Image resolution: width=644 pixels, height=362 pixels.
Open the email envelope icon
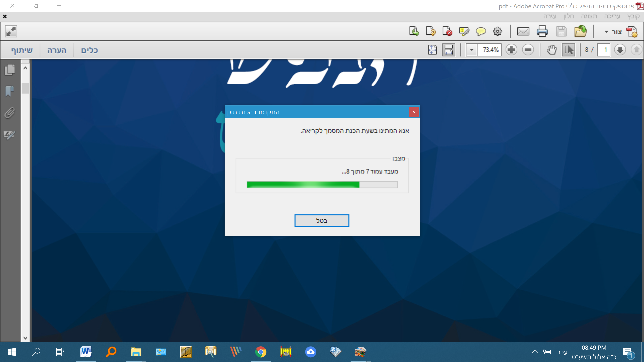[x=523, y=32]
